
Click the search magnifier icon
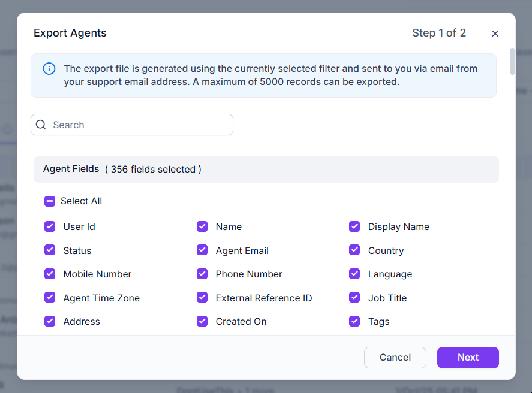tap(41, 125)
